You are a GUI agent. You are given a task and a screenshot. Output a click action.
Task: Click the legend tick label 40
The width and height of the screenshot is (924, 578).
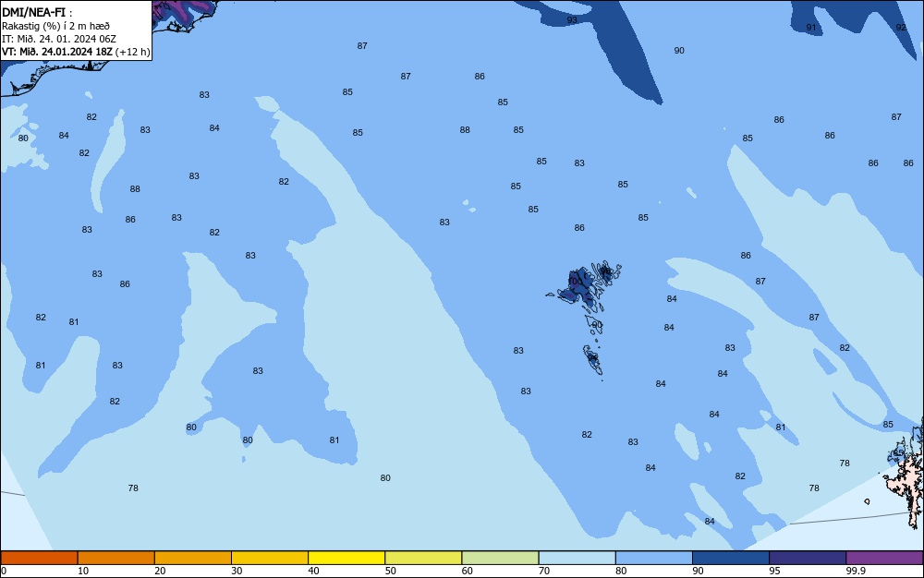tap(313, 571)
